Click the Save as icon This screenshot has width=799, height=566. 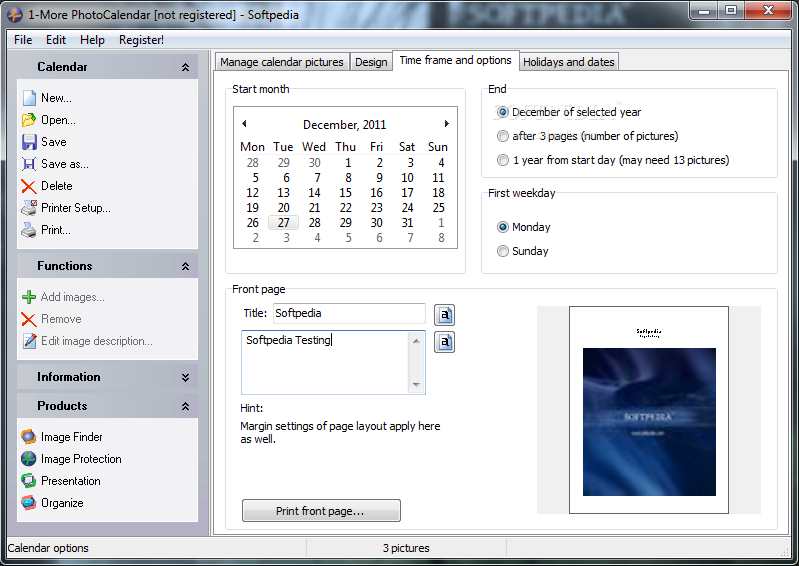pyautogui.click(x=29, y=164)
